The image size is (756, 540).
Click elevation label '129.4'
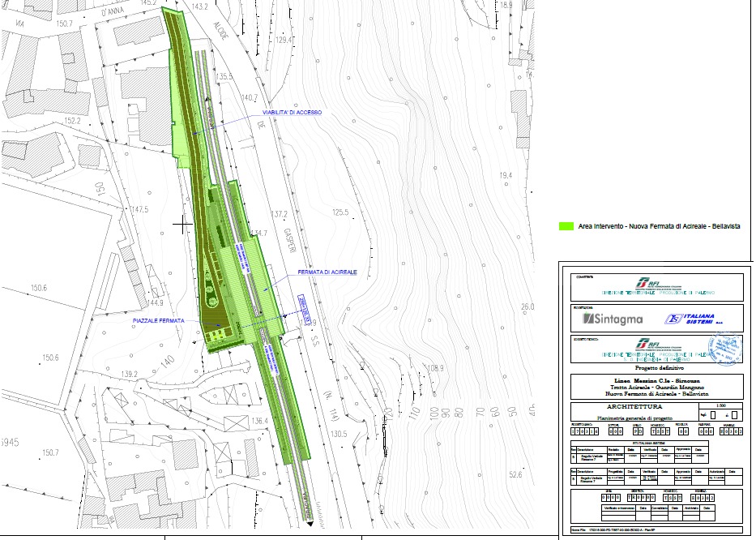click(284, 40)
